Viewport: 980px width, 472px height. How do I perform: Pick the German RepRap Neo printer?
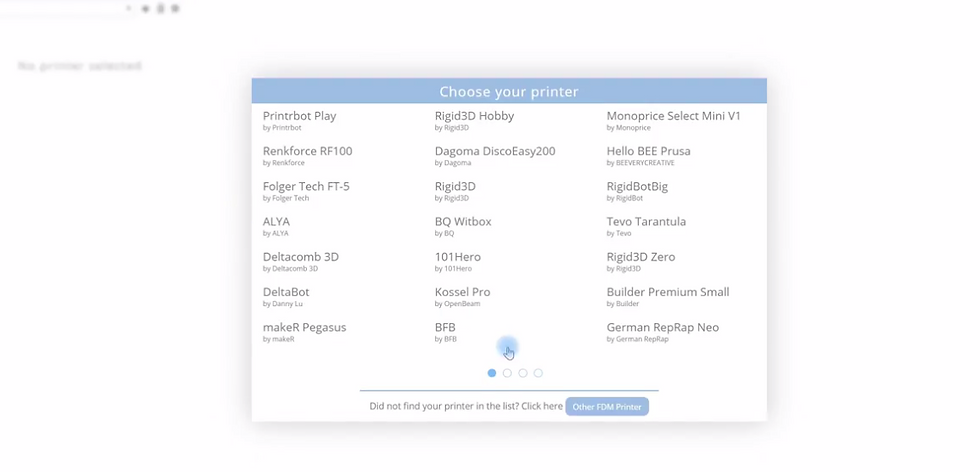point(663,332)
